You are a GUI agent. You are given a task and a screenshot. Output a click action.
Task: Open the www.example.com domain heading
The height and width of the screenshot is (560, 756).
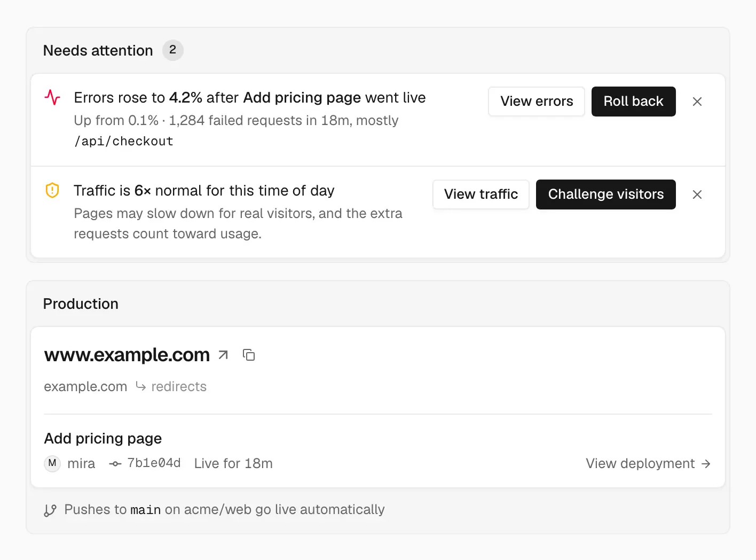(x=127, y=355)
